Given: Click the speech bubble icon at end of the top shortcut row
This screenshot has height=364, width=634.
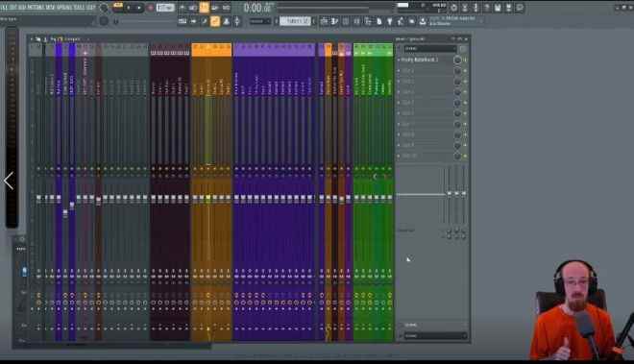Looking at the screenshot, I should click(520, 8).
